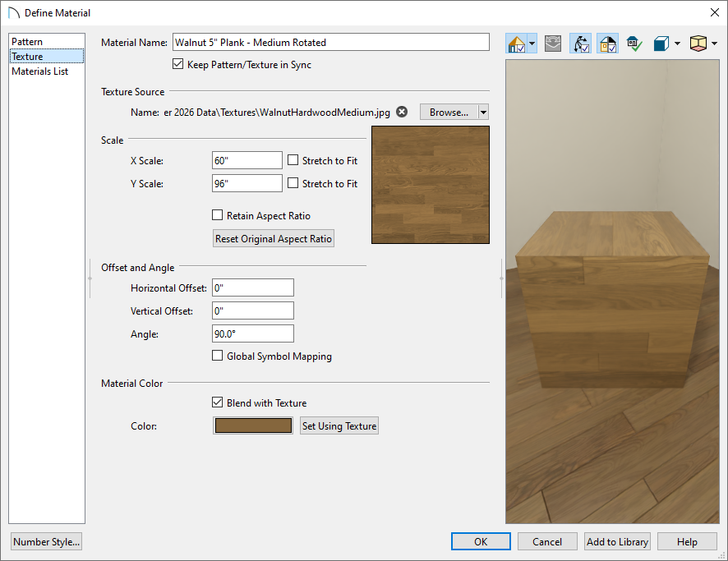Click the textured cube scene preview icon
728x561 pixels.
pyautogui.click(x=700, y=43)
